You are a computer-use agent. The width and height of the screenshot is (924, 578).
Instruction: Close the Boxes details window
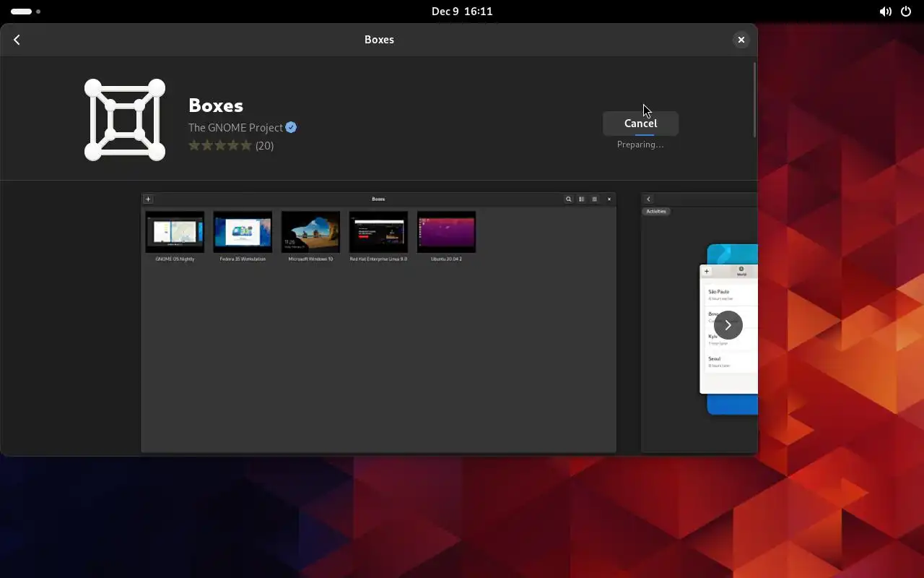click(x=741, y=40)
